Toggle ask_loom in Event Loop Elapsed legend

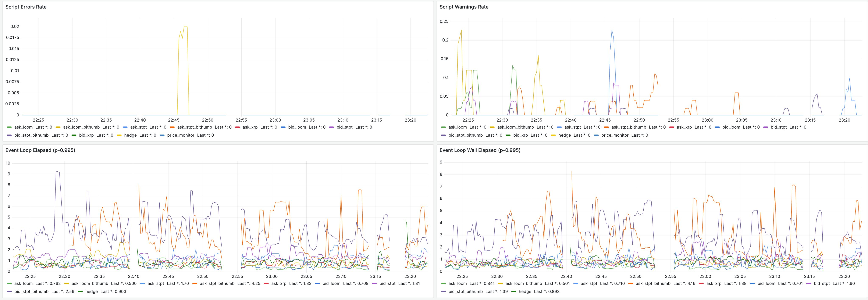[23, 283]
